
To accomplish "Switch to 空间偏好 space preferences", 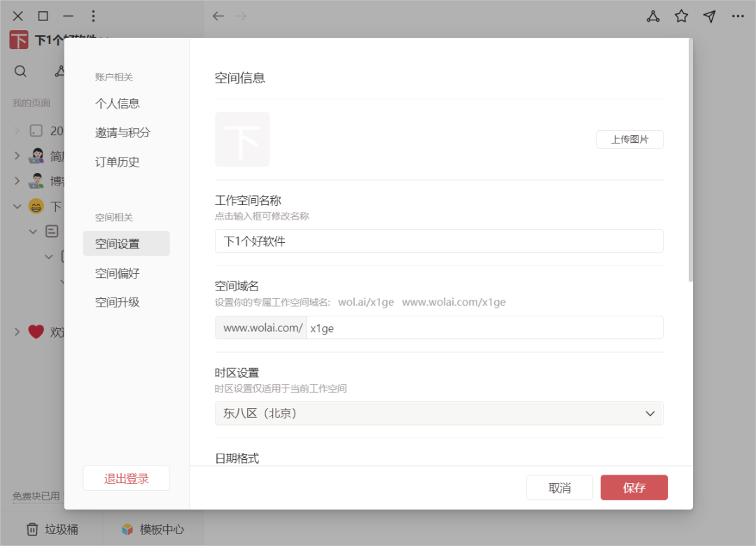I will pos(119,272).
